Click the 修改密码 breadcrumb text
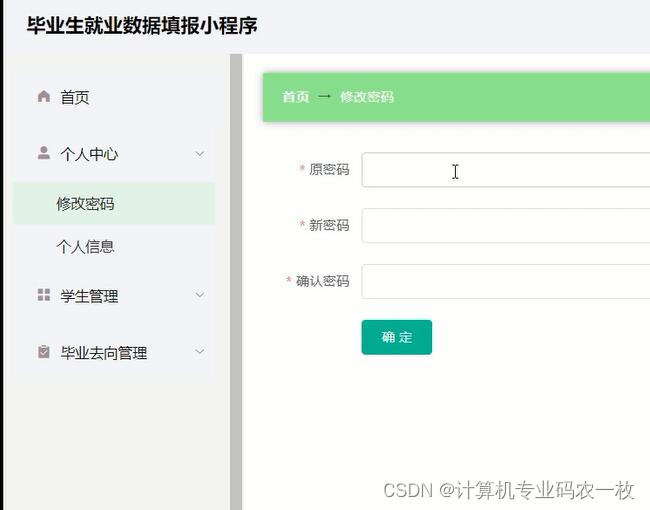The width and height of the screenshot is (650, 510). [367, 97]
